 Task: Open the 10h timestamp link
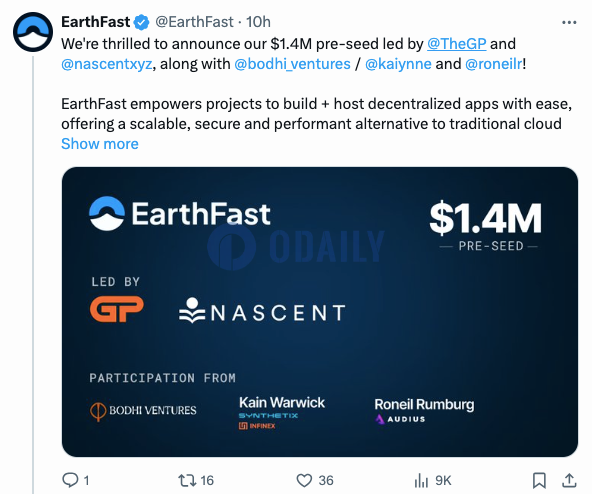[258, 22]
